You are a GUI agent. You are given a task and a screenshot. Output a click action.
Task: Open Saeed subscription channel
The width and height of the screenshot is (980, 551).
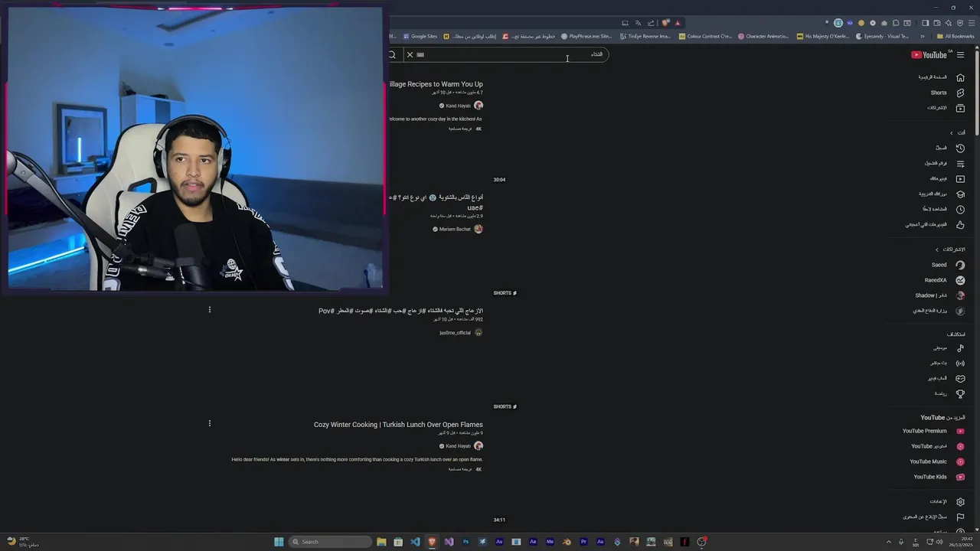948,265
